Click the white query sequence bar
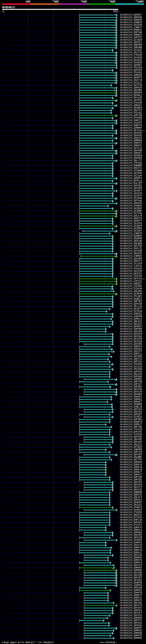Screen dimensions: 146x644 pos(60,9)
